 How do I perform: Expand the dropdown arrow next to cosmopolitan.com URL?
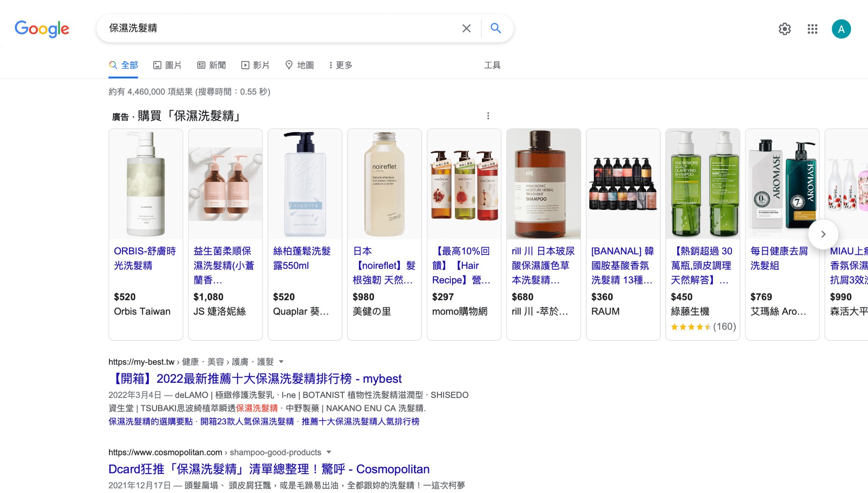tap(329, 452)
